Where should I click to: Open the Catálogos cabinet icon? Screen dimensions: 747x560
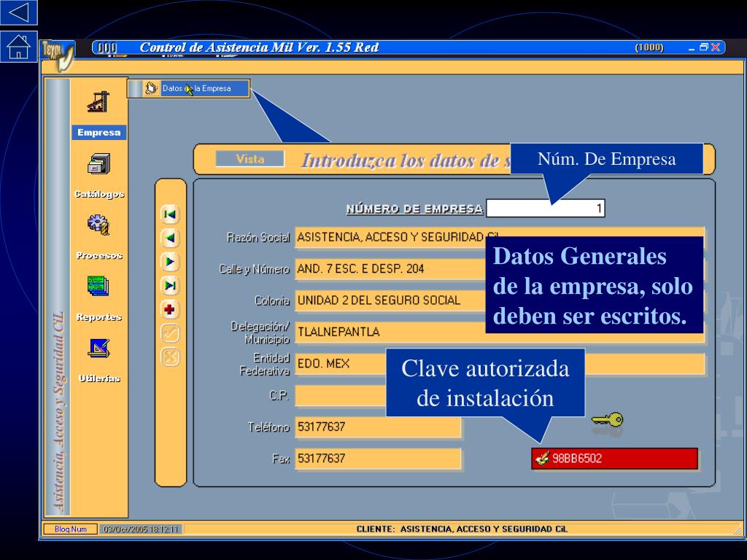click(99, 164)
